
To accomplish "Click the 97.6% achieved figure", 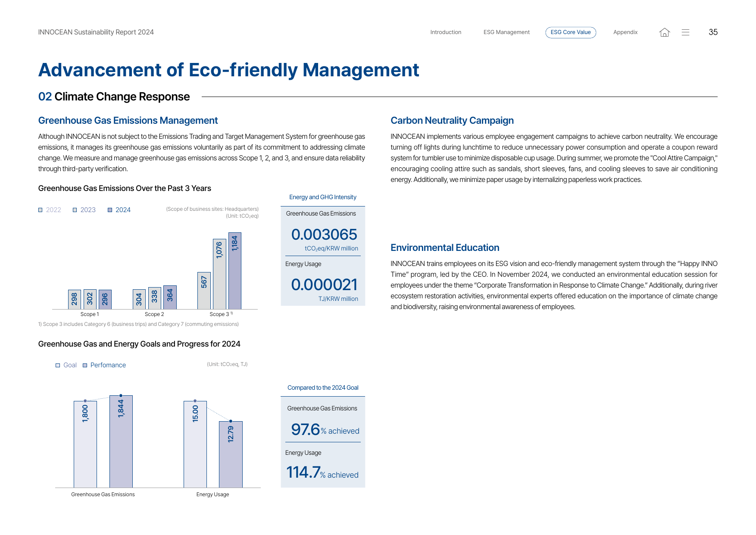I will 325,429.
